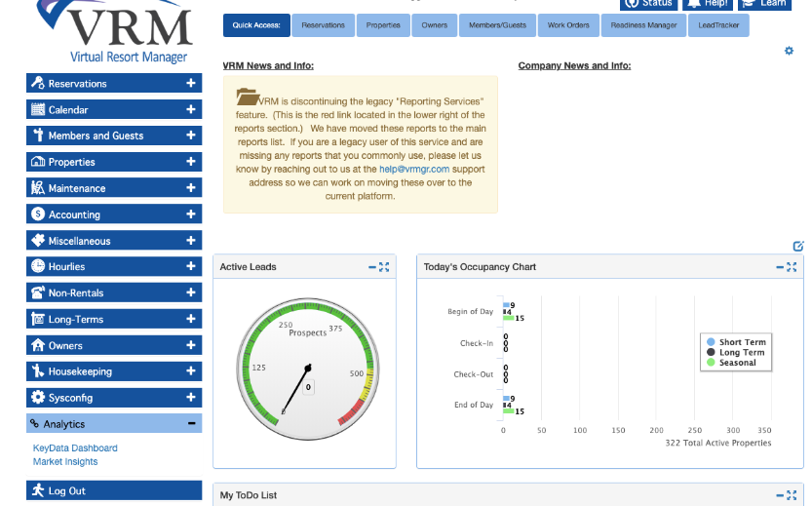
Task: Open dashboard settings gear at top right
Action: 789,51
